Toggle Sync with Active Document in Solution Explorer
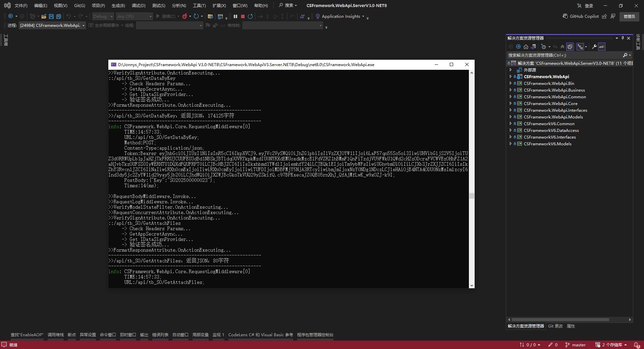Viewport: 644px width, 349px height. pyautogui.click(x=533, y=47)
